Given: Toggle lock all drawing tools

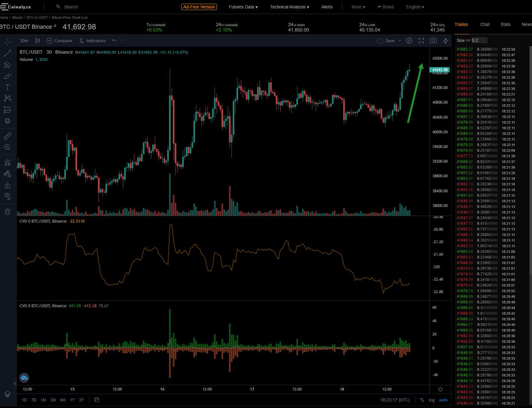Looking at the screenshot, I should click(x=8, y=185).
